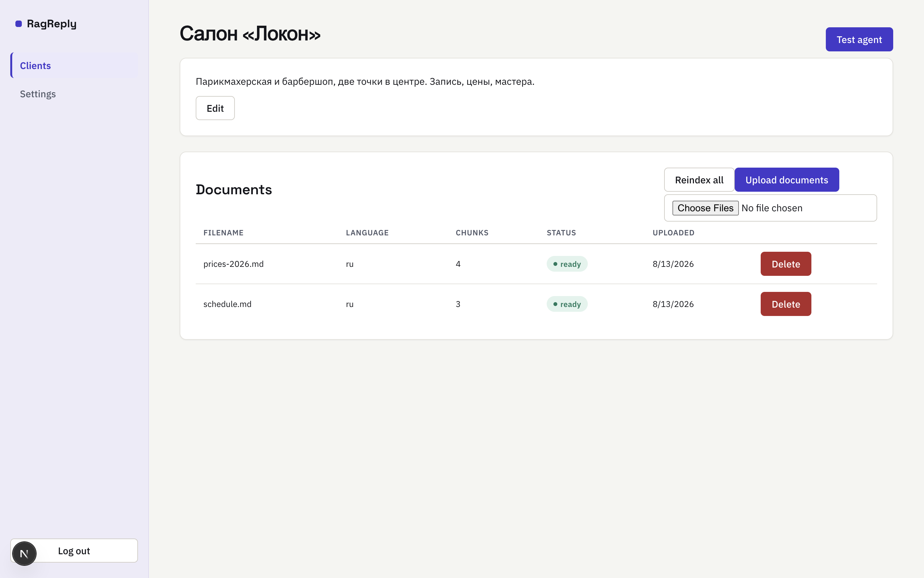Click chunk count 4 for prices-2026.md
This screenshot has height=578, width=924.
[x=458, y=264]
